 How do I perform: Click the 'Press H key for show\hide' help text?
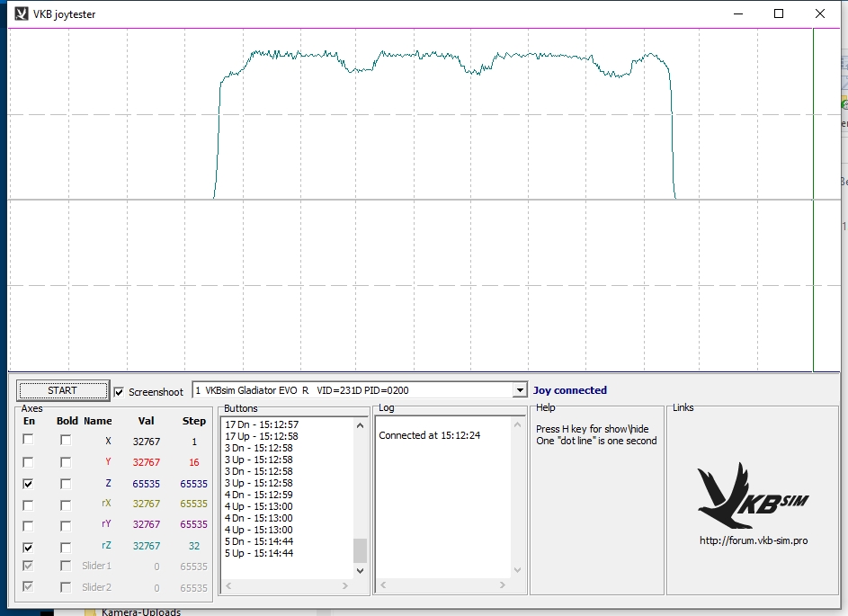[593, 429]
